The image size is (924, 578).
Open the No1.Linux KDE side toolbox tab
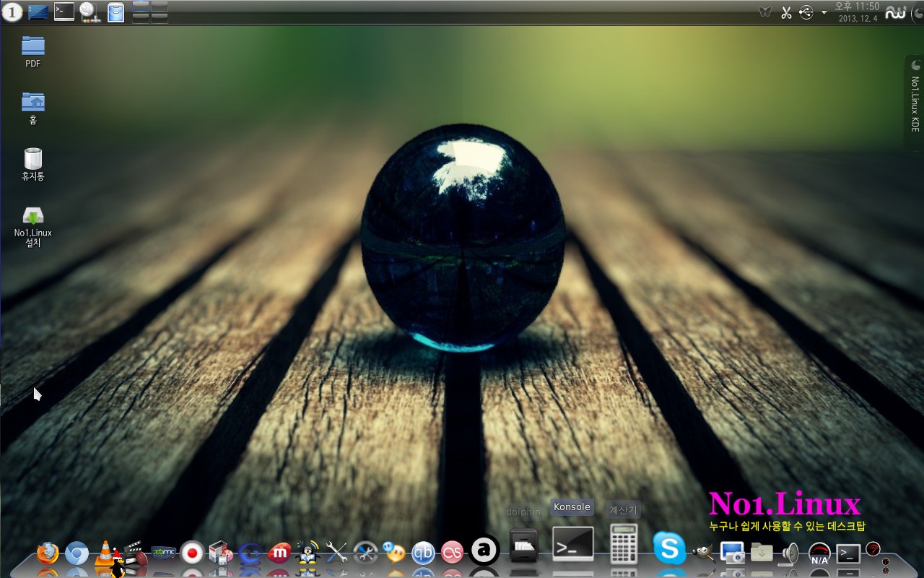click(x=915, y=103)
